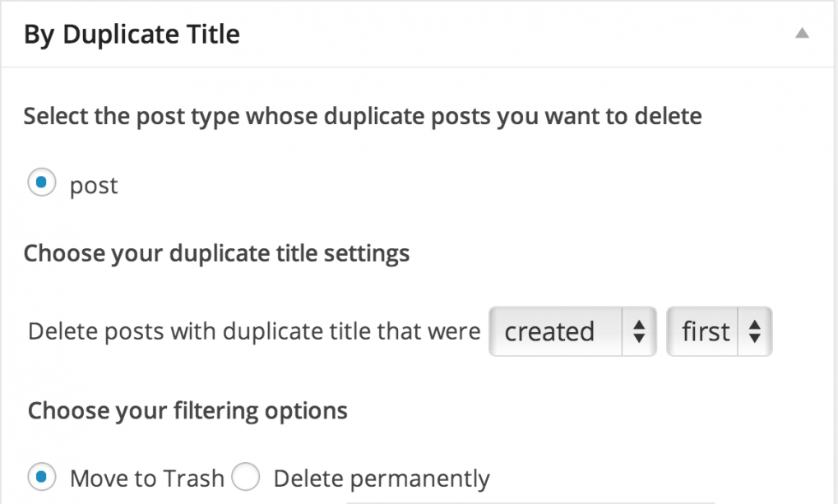Click the Choose your filtering options heading
The image size is (838, 504).
(x=188, y=410)
